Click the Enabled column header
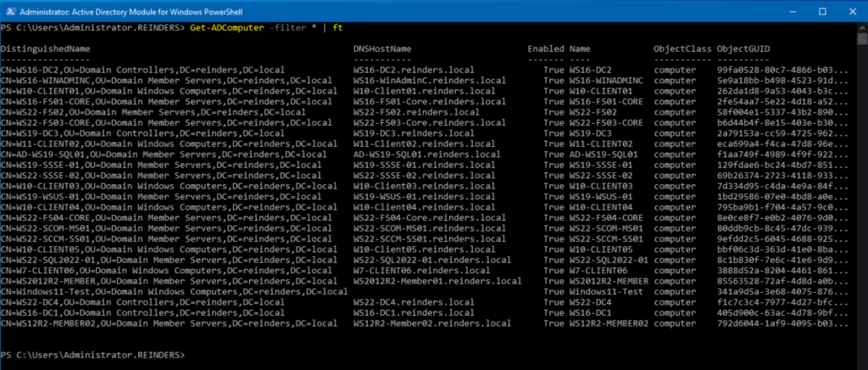This screenshot has width=868, height=370. (546, 48)
